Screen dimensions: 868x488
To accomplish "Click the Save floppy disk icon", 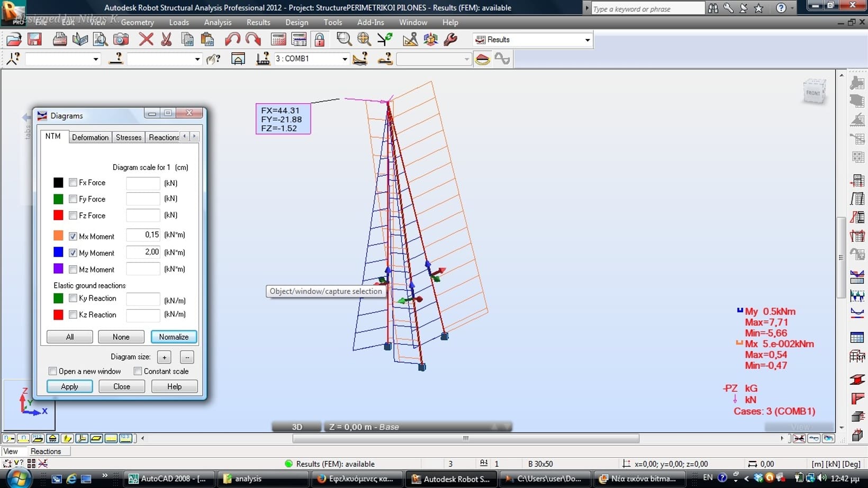I will [x=35, y=40].
